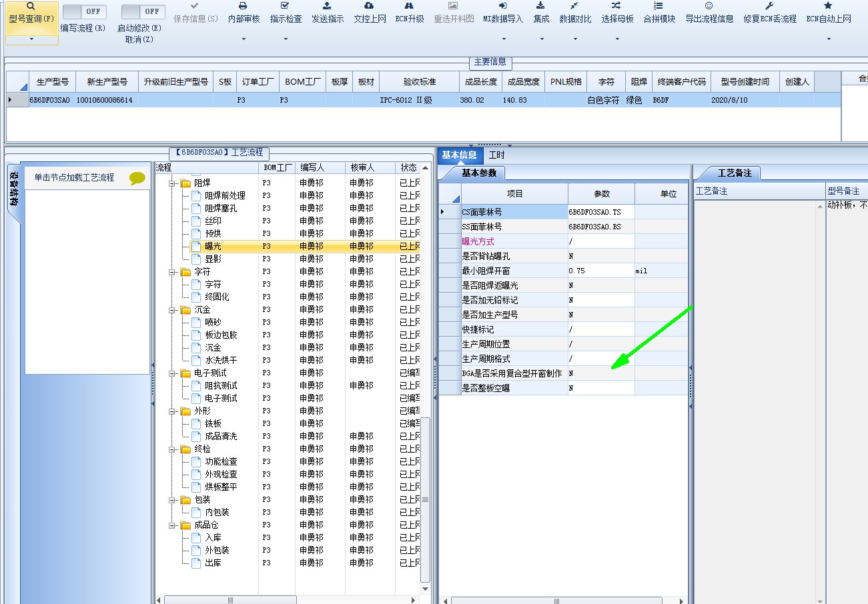Collapse the 外形 tree node expander
This screenshot has width=868, height=604.
pyautogui.click(x=172, y=411)
